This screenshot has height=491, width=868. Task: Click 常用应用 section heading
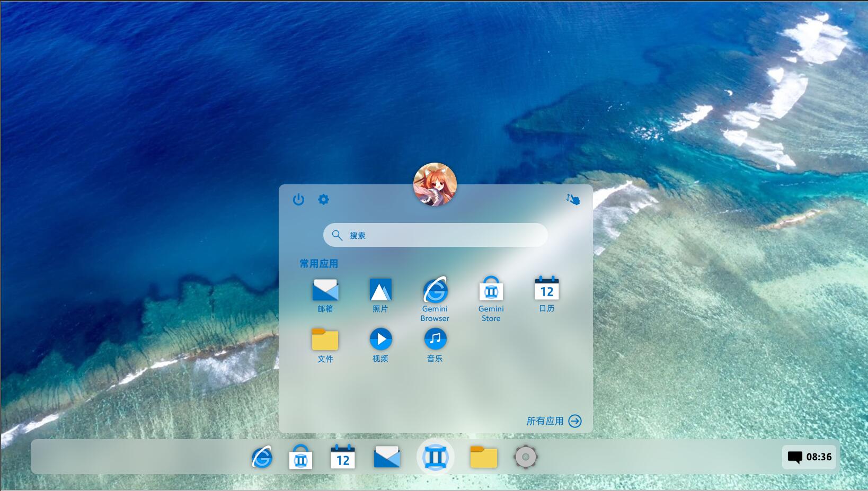pos(318,264)
